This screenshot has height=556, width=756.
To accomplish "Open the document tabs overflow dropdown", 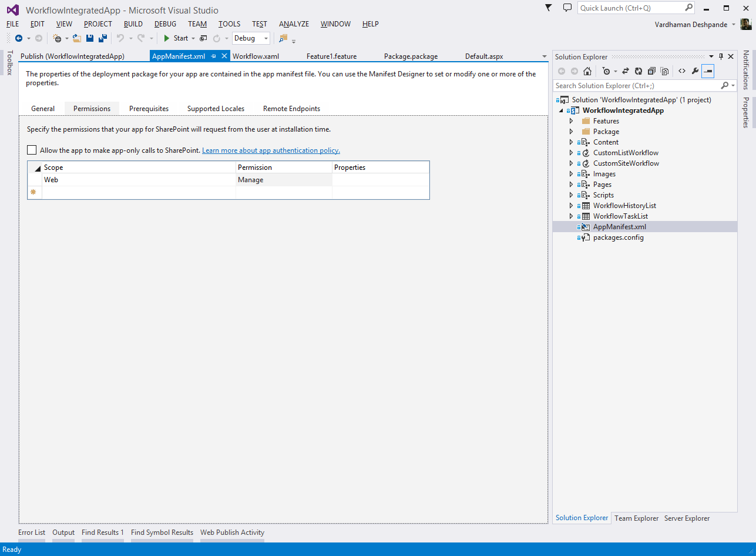I will (544, 56).
